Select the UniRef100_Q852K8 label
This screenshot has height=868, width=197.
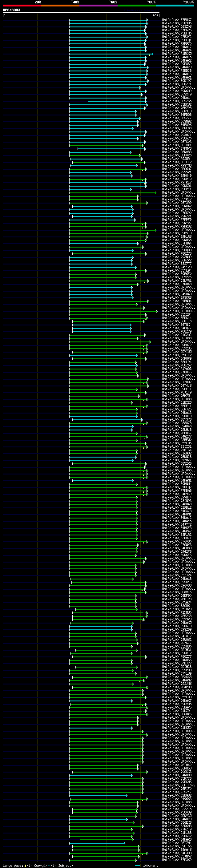click(x=177, y=616)
